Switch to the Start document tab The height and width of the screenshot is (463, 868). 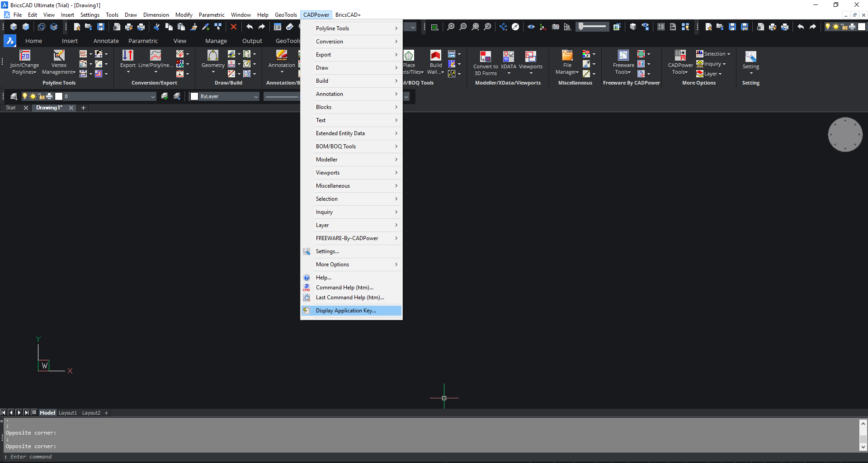coord(11,108)
